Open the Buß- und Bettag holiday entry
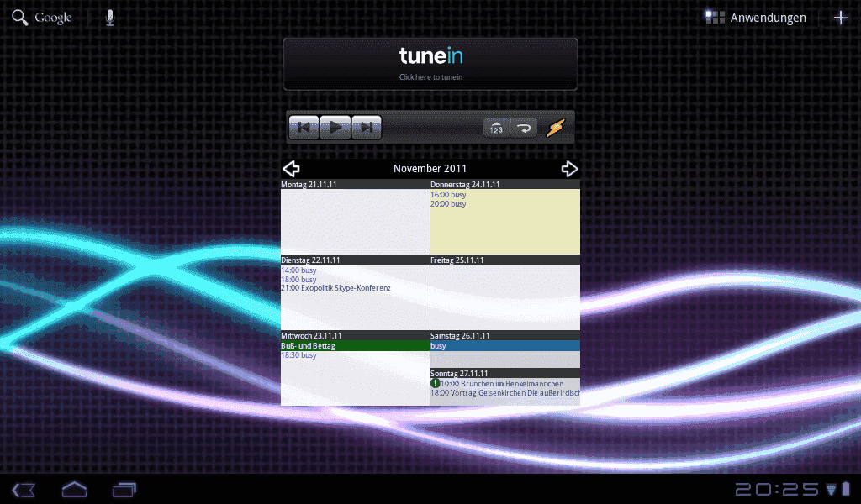The image size is (861, 504). point(355,346)
